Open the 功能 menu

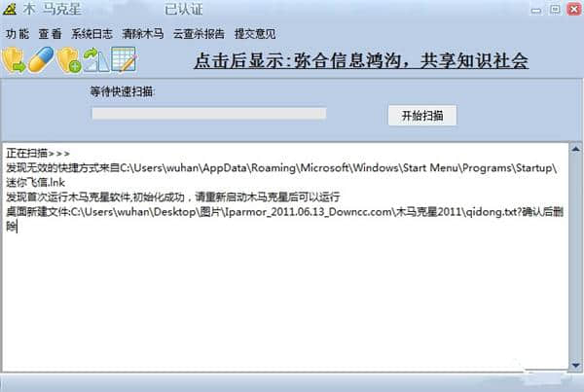pos(18,34)
